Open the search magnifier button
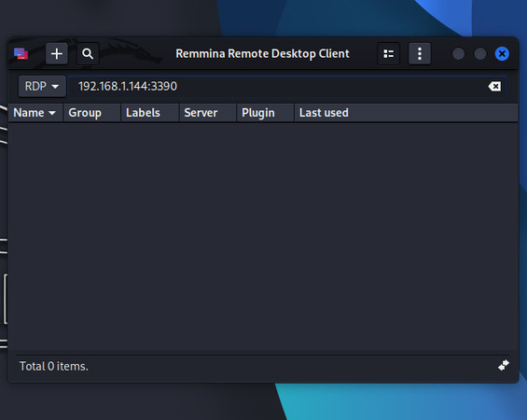The width and height of the screenshot is (527, 420). point(88,53)
